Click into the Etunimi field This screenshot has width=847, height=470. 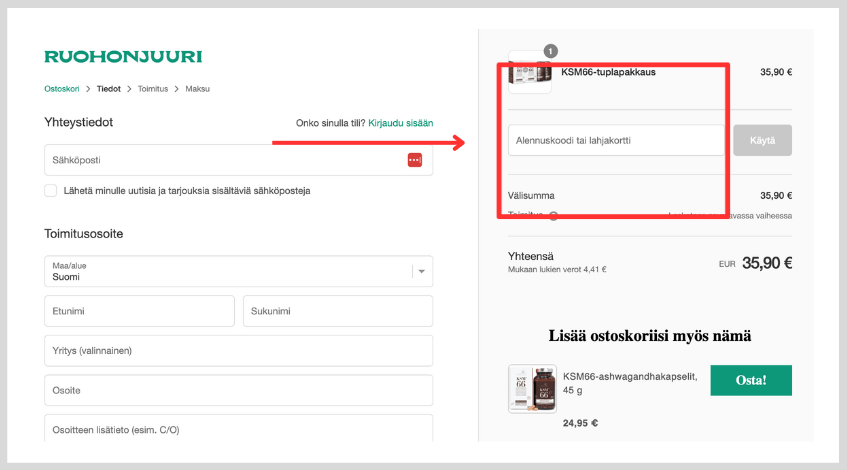tap(139, 311)
